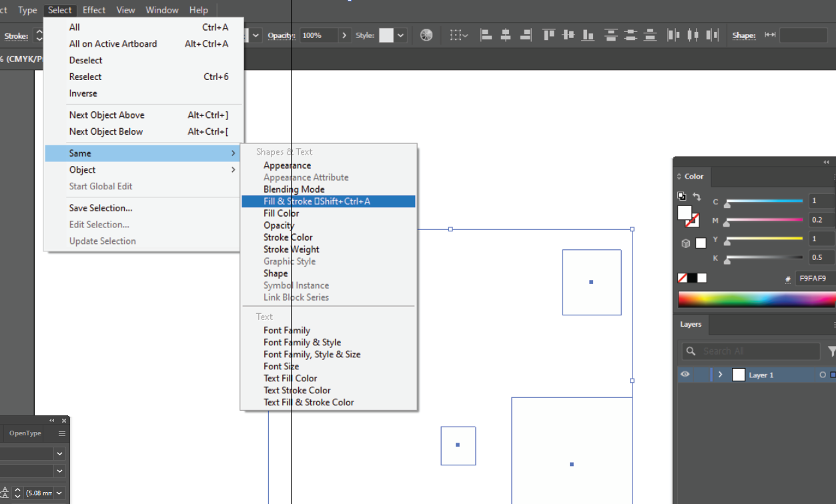This screenshot has height=504, width=836.
Task: Click Vertical Align Center icon
Action: (568, 35)
